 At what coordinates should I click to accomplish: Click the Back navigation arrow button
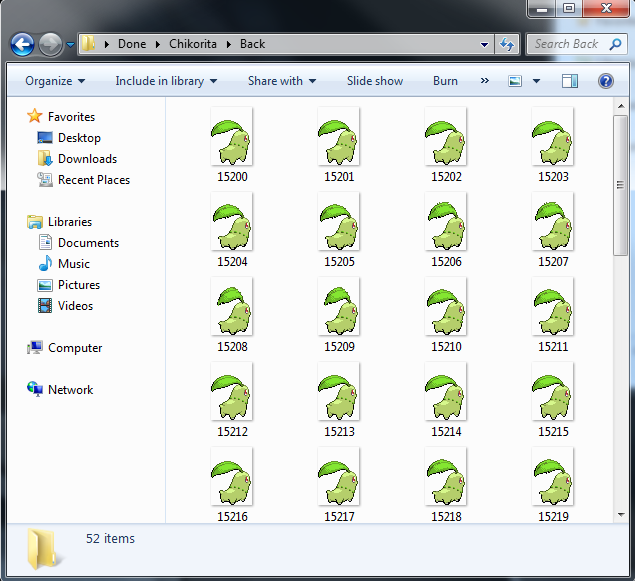point(22,44)
